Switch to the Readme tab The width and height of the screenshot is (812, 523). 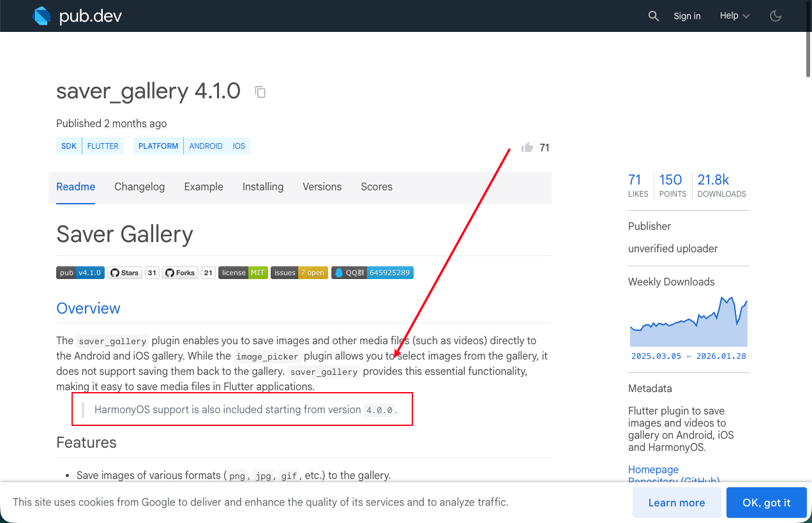[x=76, y=187]
